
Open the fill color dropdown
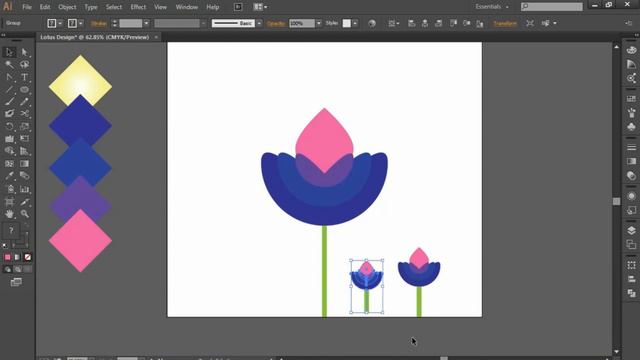tap(60, 24)
